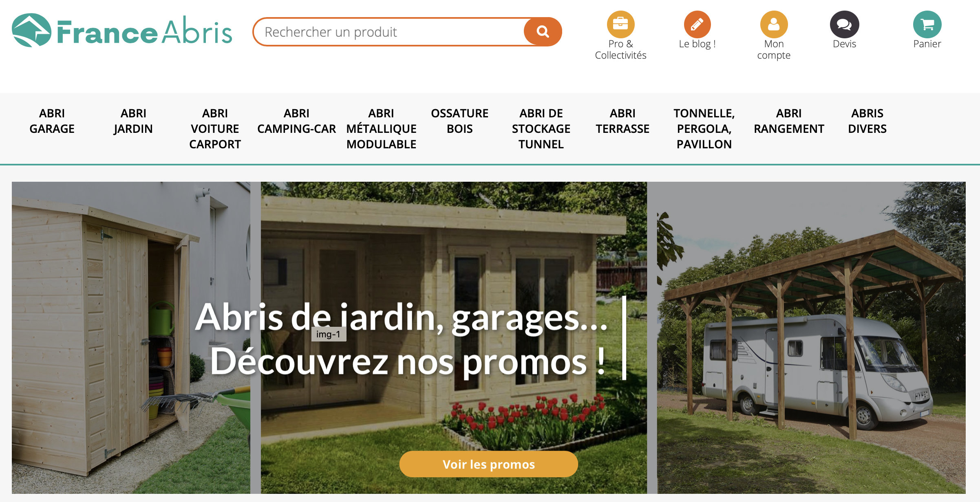Image resolution: width=980 pixels, height=502 pixels.
Task: Open the Abri Jardin menu
Action: (133, 121)
